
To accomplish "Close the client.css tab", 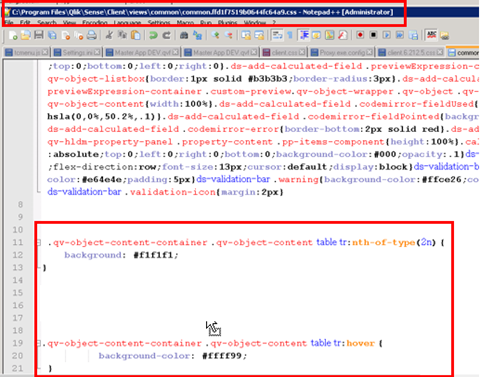I will point(302,52).
